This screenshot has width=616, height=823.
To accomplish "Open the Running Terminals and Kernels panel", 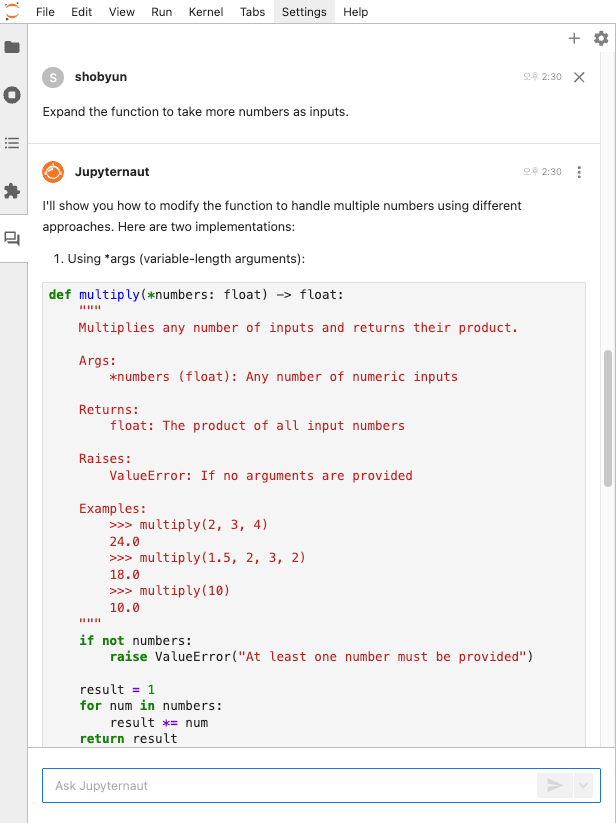I will 13,95.
